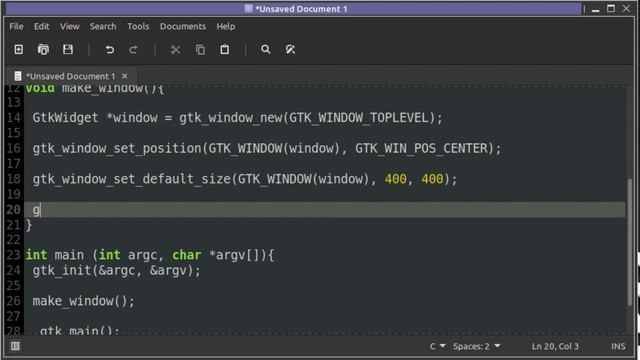Screen dimensions: 640x360
Task: Select the Unsaved Document 1 tab
Action: [x=71, y=76]
